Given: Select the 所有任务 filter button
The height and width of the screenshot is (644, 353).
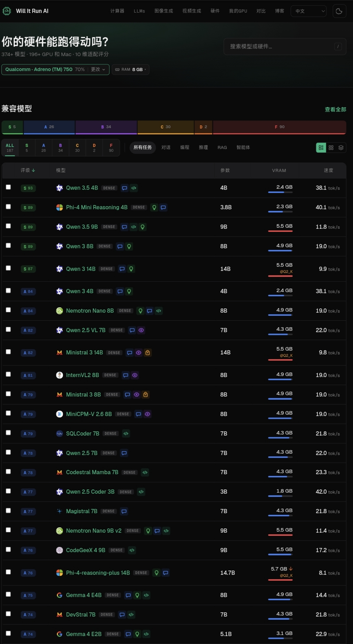Looking at the screenshot, I should (x=143, y=148).
